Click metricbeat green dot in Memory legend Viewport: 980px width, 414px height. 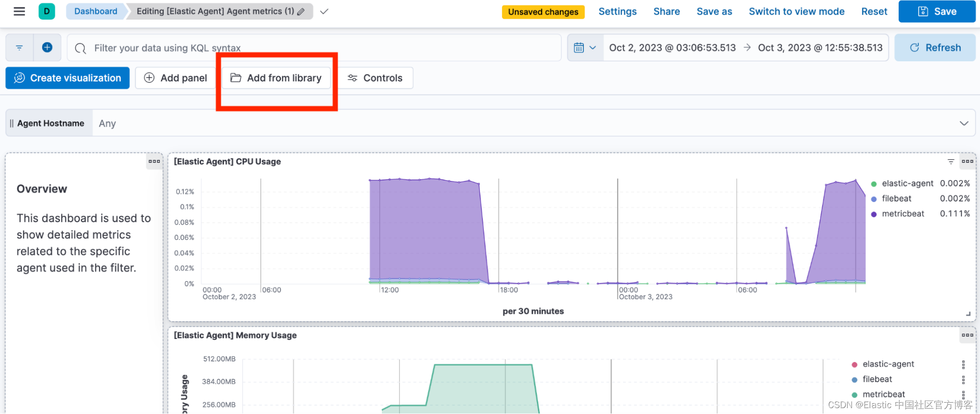(854, 395)
